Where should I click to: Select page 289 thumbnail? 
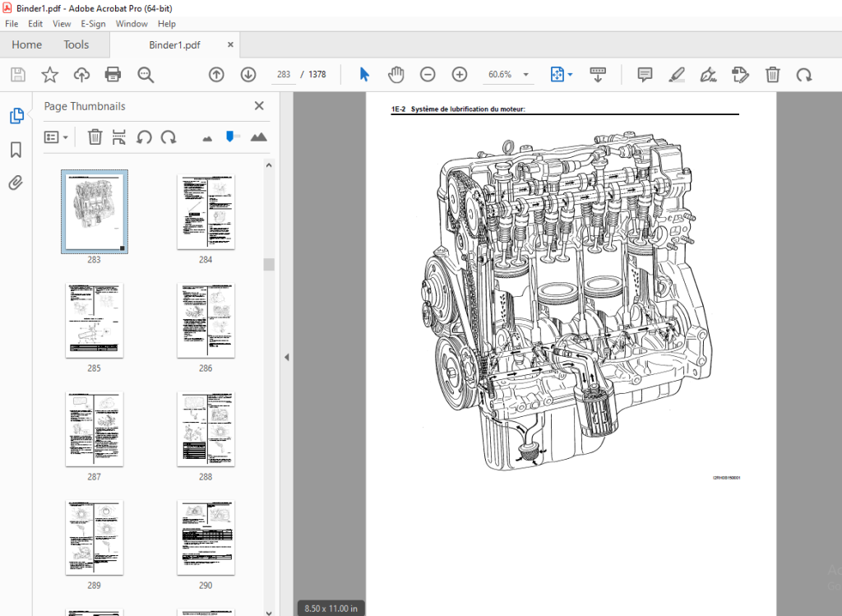click(95, 538)
